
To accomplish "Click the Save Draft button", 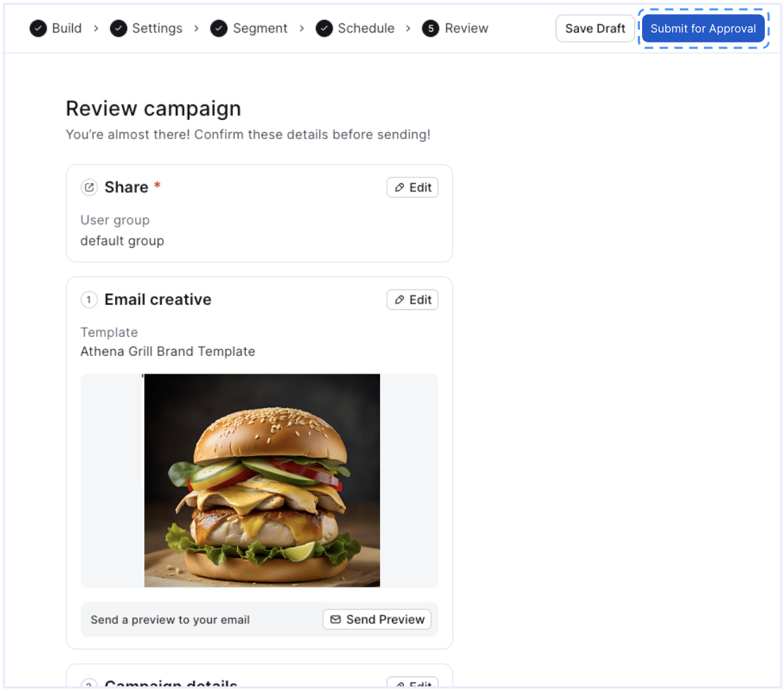I will click(595, 28).
